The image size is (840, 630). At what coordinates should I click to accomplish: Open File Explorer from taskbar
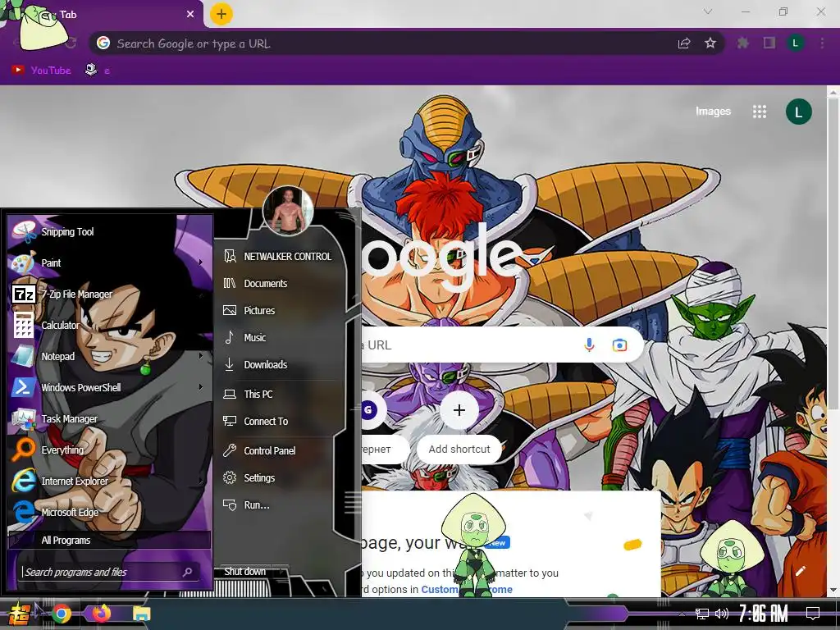(x=142, y=614)
